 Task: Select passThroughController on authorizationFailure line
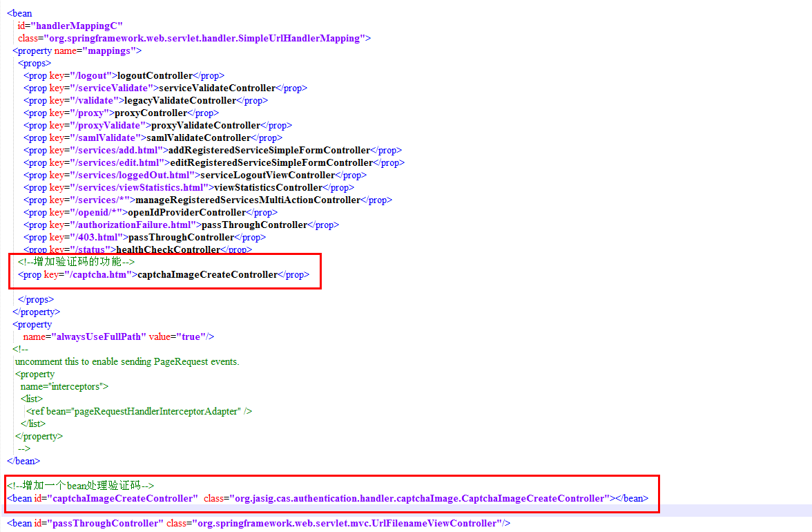[254, 225]
